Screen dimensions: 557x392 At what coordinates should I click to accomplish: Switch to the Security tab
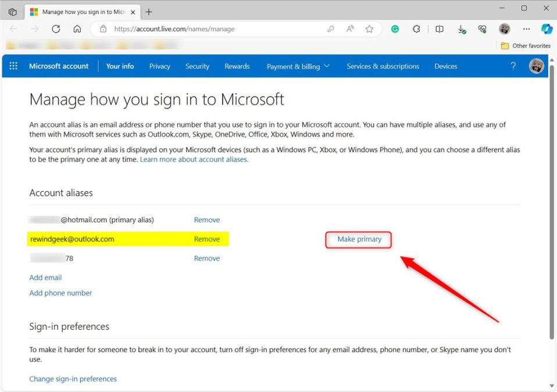(198, 66)
